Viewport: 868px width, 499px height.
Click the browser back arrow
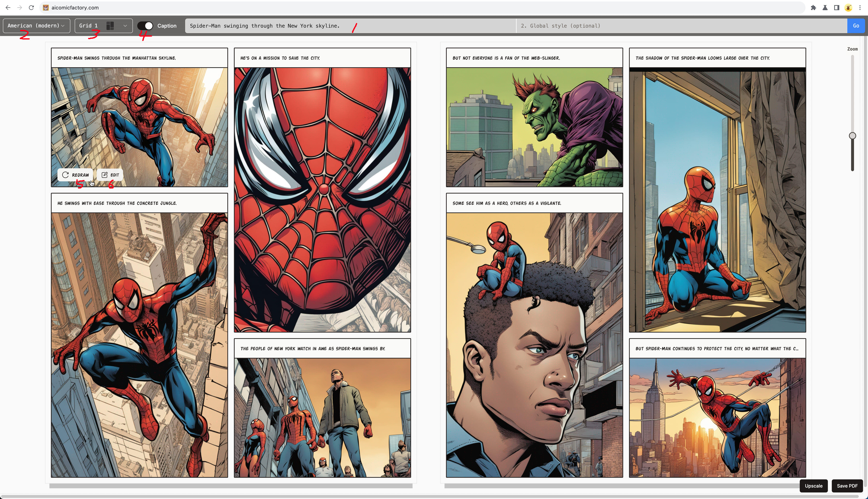(x=8, y=7)
